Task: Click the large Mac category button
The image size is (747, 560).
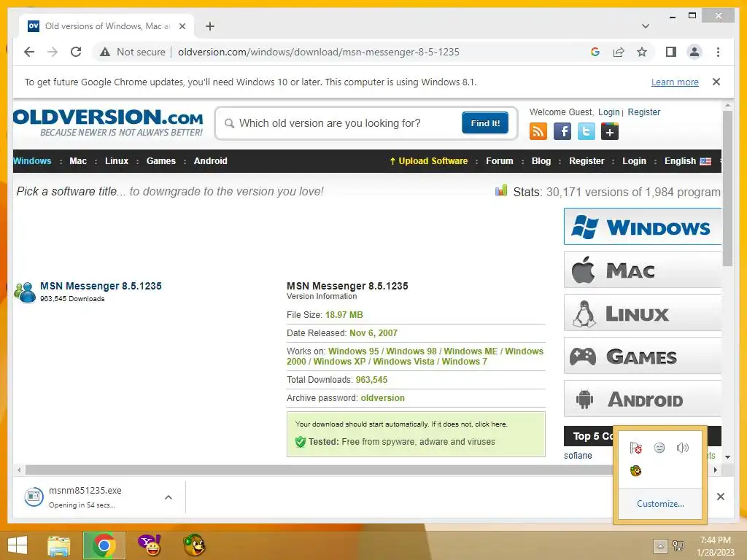Action: 642,270
